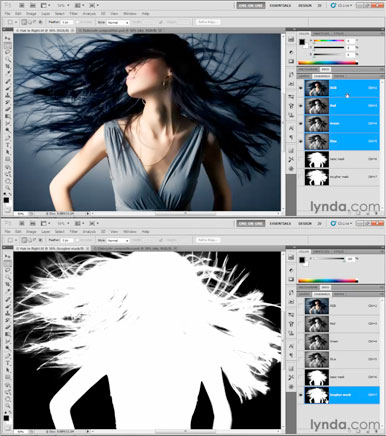
Task: Select the Rectangular Marquee tool in color photo window
Action: pyautogui.click(x=7, y=45)
